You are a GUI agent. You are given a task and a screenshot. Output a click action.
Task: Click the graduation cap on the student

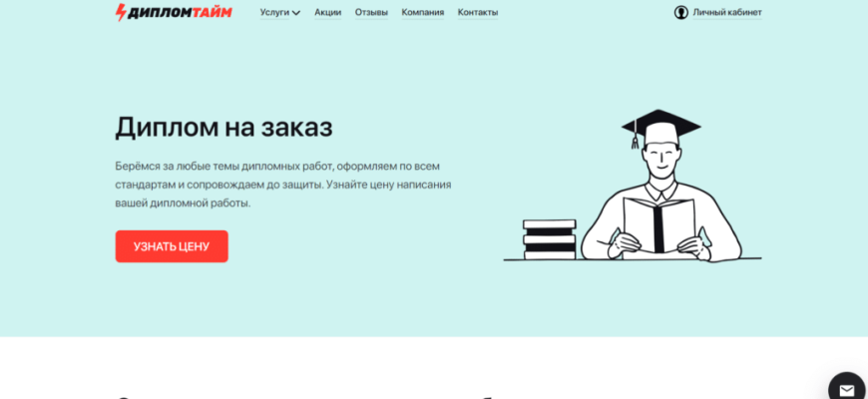(x=660, y=128)
